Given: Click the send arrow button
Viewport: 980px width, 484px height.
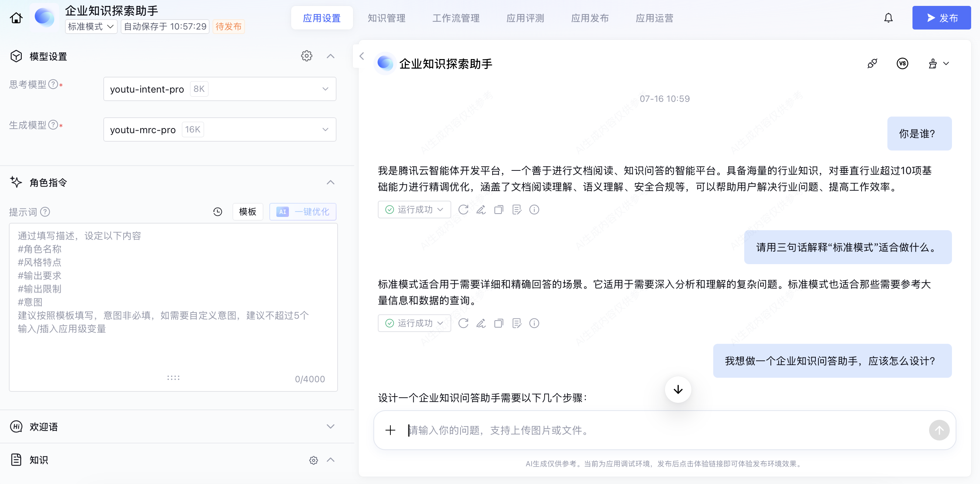Looking at the screenshot, I should click(x=939, y=431).
